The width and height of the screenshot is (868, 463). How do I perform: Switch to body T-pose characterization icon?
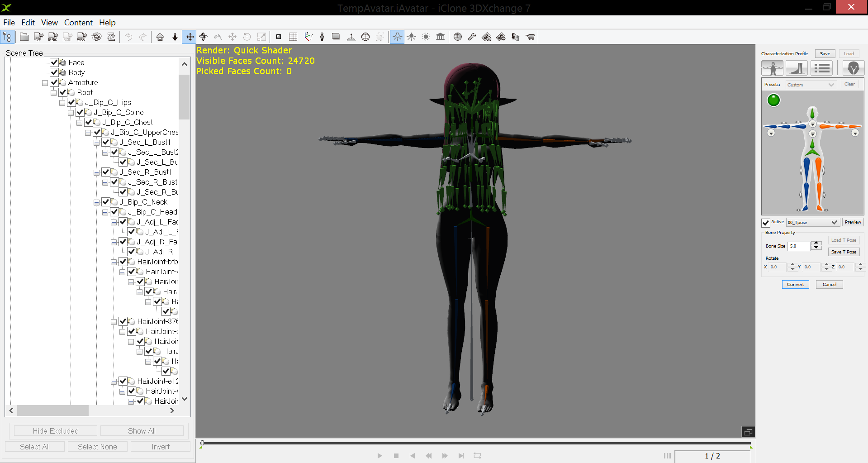coord(773,68)
